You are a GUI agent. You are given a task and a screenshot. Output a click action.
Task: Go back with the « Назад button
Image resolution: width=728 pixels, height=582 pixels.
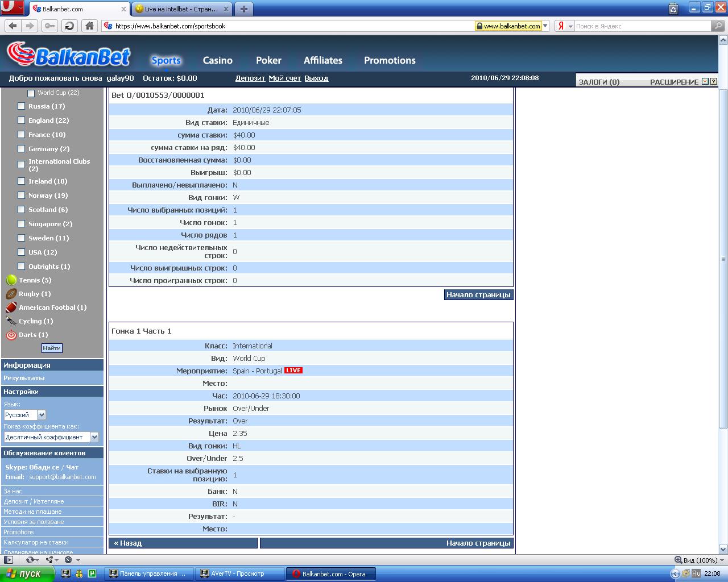pyautogui.click(x=183, y=543)
